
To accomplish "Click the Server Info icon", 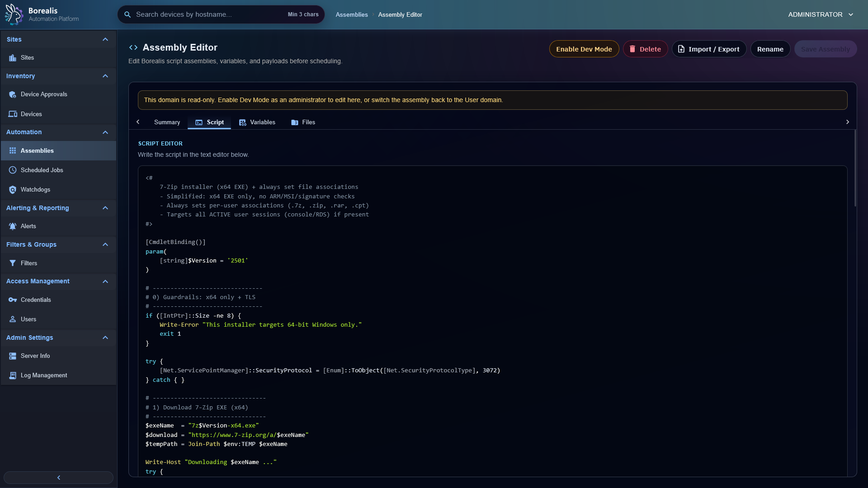I will (13, 356).
